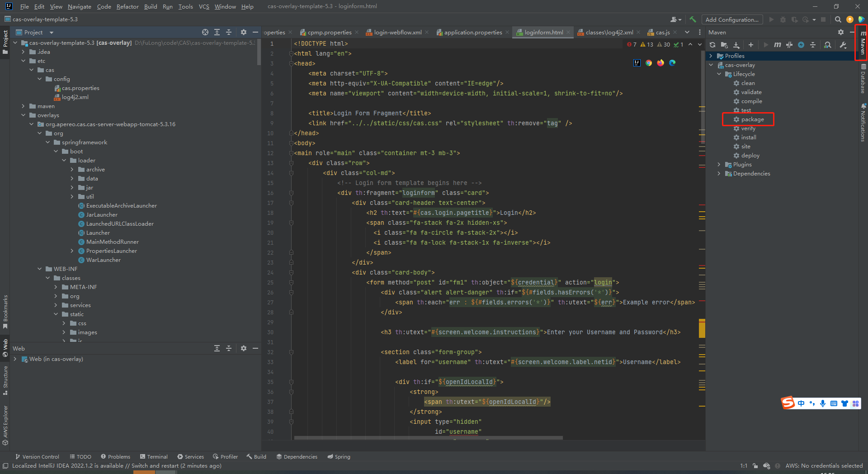Image resolution: width=868 pixels, height=474 pixels.
Task: Open Sogou input method microphone icon
Action: tap(823, 403)
